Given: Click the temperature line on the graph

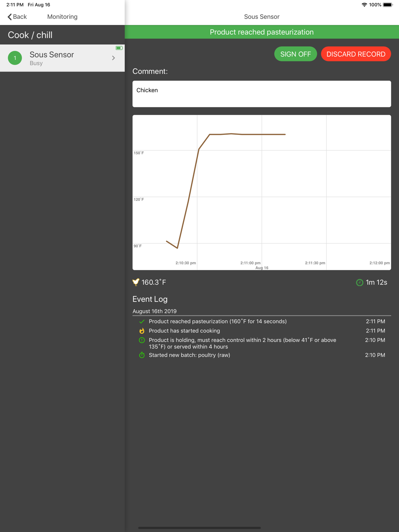Looking at the screenshot, I should (247, 134).
